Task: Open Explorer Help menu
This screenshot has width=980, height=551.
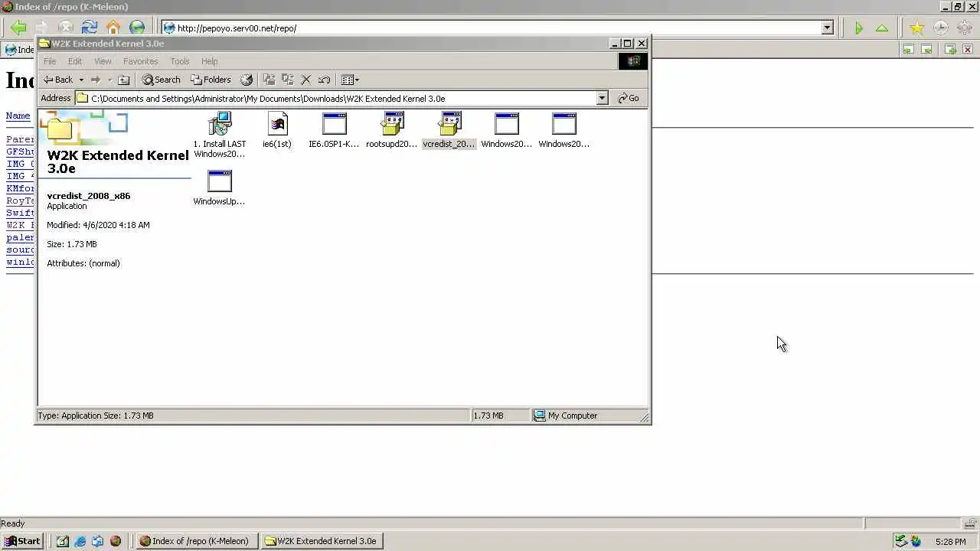Action: click(210, 61)
